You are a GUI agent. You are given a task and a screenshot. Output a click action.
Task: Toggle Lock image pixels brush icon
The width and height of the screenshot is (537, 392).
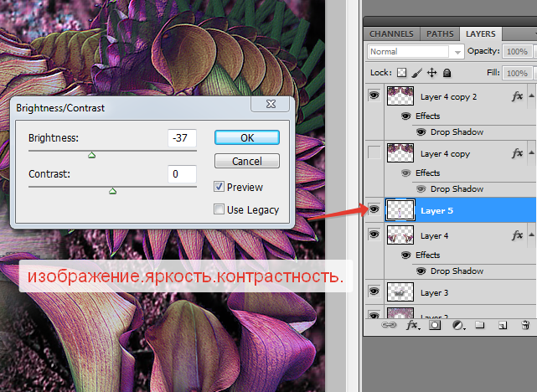(417, 73)
